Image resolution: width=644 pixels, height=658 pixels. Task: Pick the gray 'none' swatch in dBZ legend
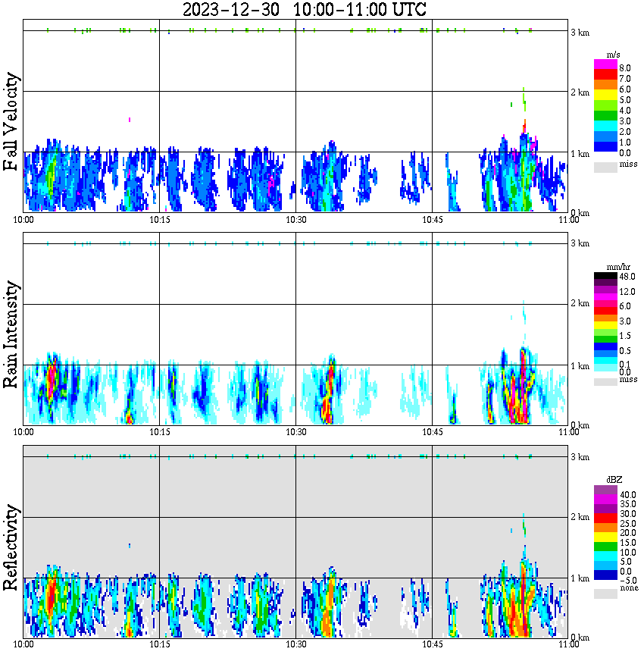tap(605, 594)
